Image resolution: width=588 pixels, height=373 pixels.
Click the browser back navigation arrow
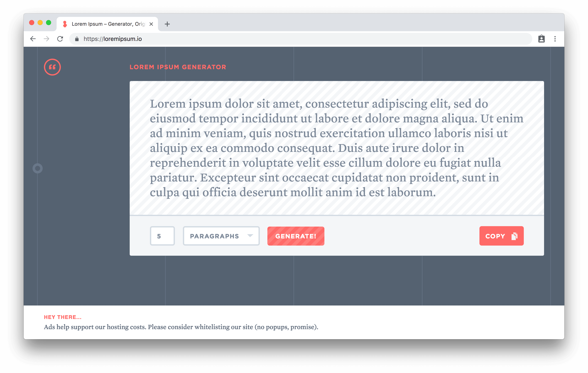(x=33, y=39)
